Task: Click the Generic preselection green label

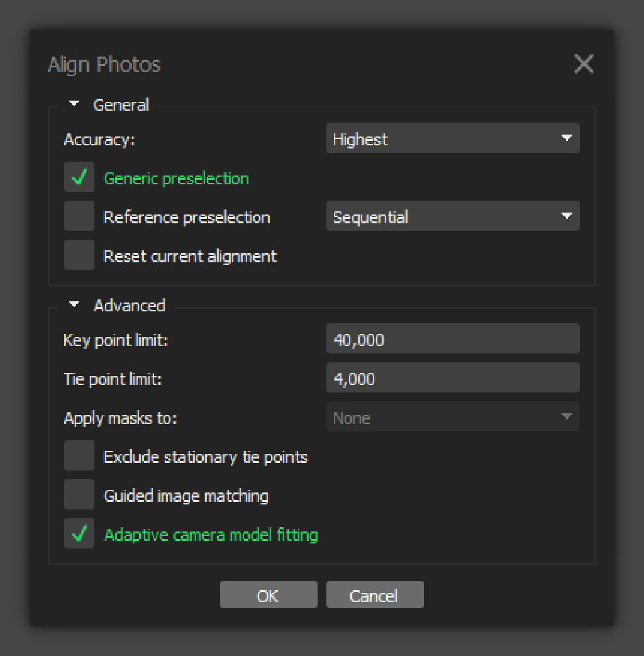Action: tap(177, 179)
